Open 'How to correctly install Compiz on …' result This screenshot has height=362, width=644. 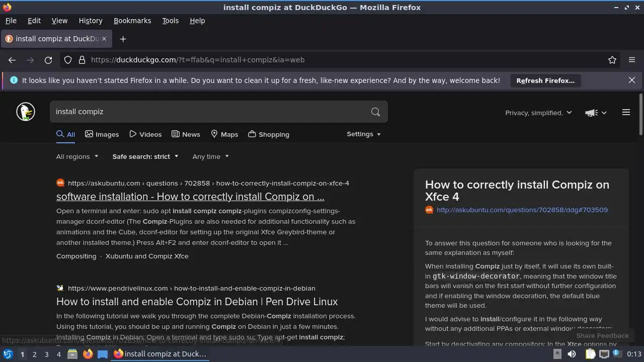click(190, 197)
